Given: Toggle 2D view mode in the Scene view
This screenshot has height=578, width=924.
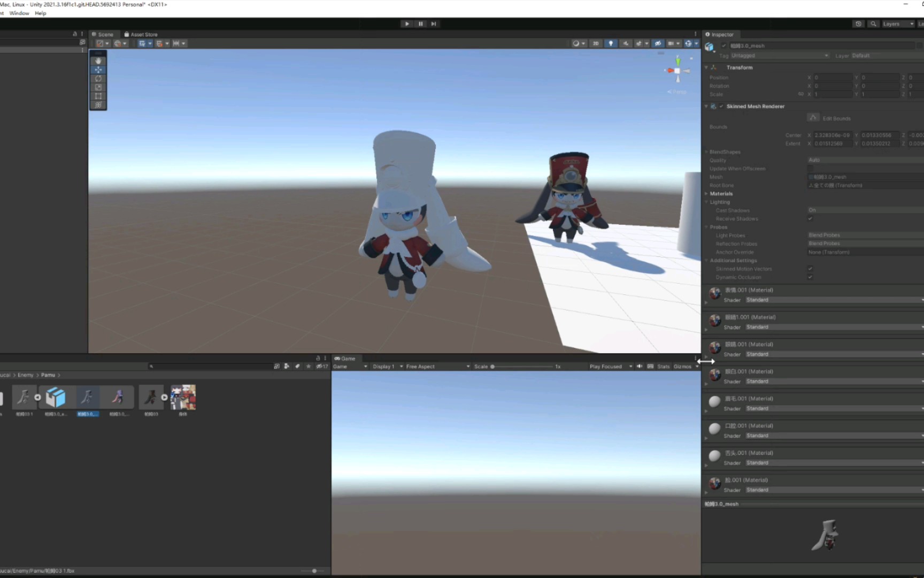Looking at the screenshot, I should point(595,43).
